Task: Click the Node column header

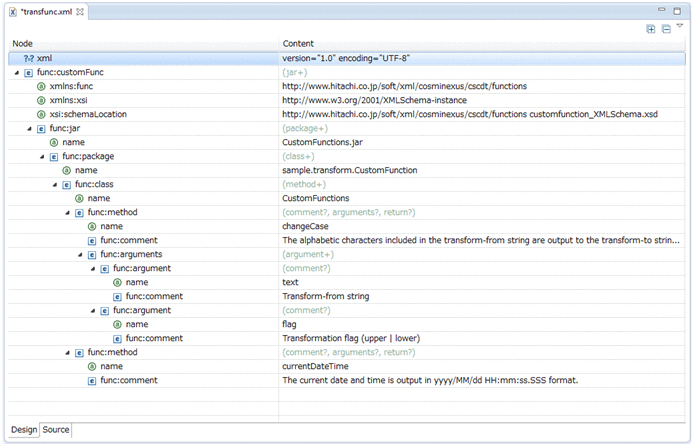Action: click(x=22, y=44)
